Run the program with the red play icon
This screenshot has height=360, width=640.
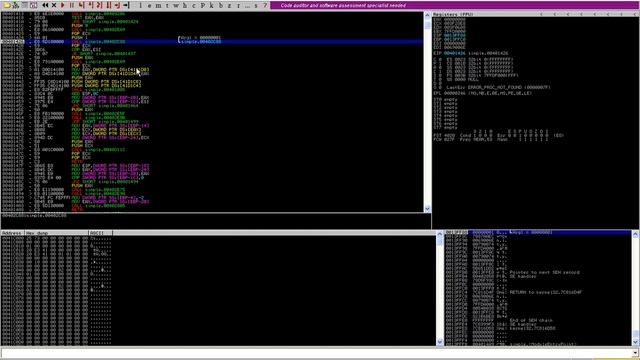pos(63,5)
